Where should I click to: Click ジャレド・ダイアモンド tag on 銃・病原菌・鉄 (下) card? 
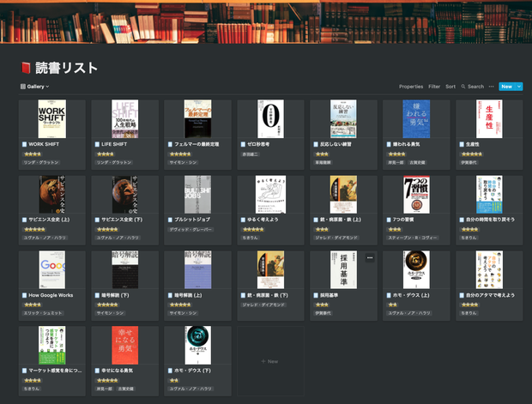pos(263,305)
